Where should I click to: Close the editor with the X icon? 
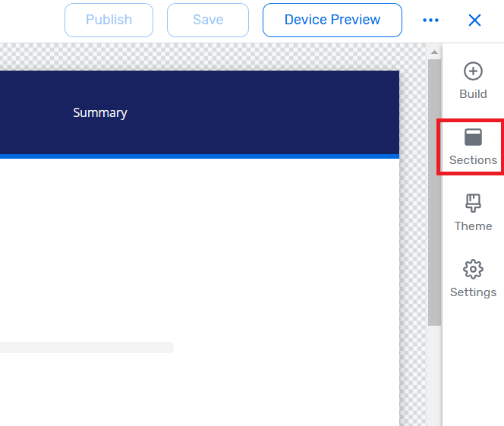(474, 21)
